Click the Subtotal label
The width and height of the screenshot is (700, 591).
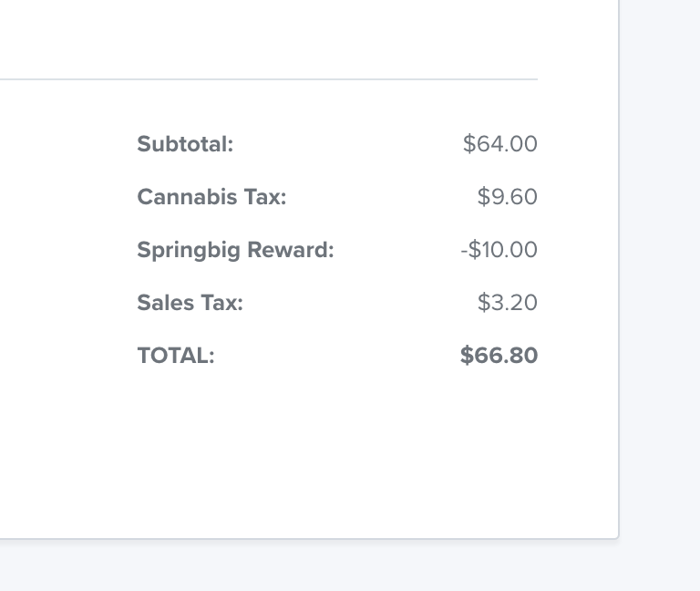click(x=185, y=144)
